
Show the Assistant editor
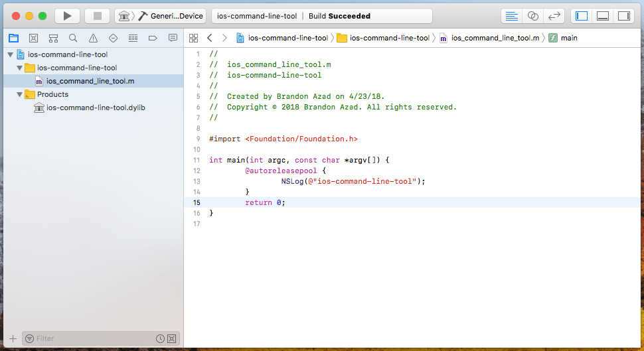point(532,16)
